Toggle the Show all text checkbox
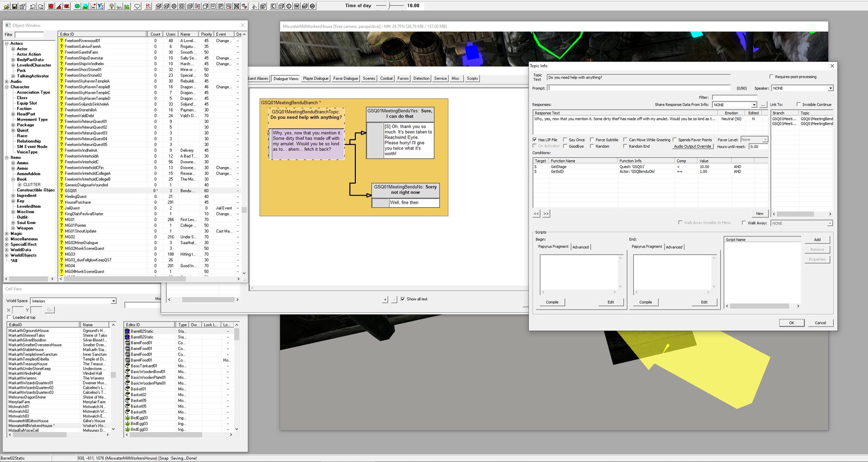The image size is (868, 462). pyautogui.click(x=403, y=299)
